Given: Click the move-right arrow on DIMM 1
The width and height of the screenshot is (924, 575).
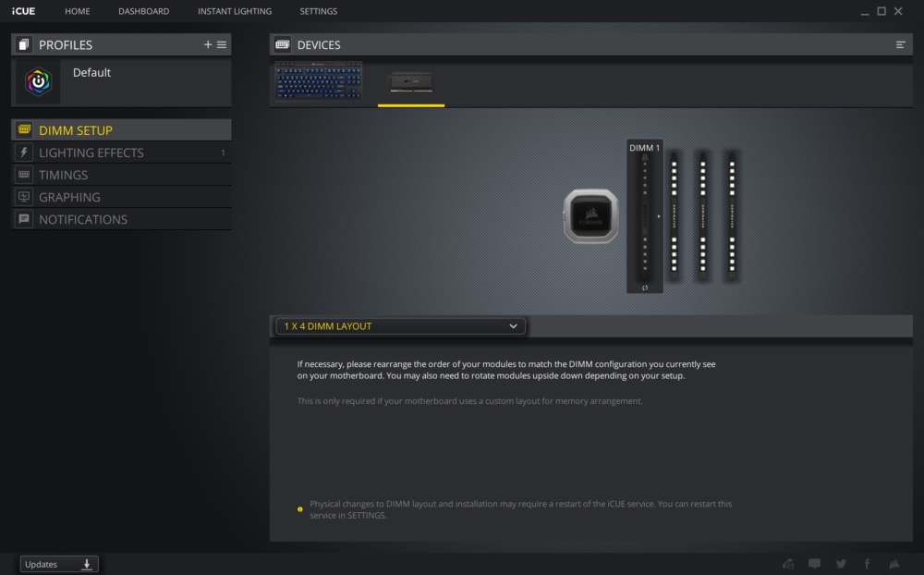Looking at the screenshot, I should tap(658, 216).
